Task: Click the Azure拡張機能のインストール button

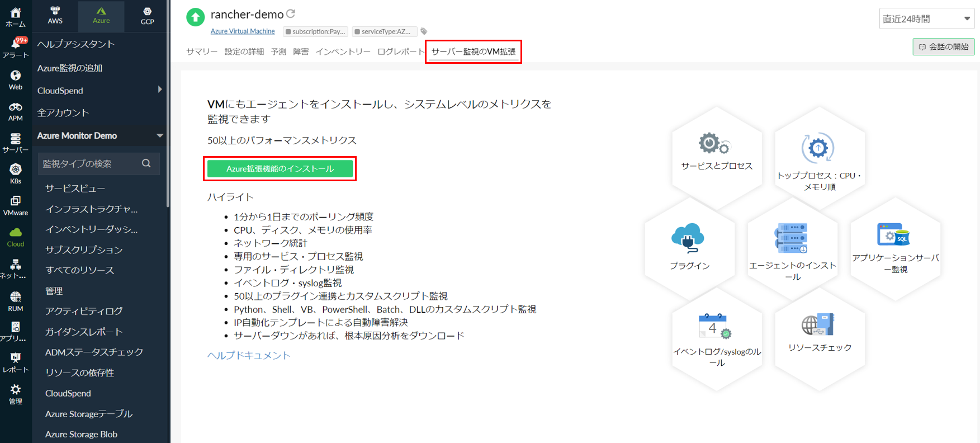Action: pos(280,168)
